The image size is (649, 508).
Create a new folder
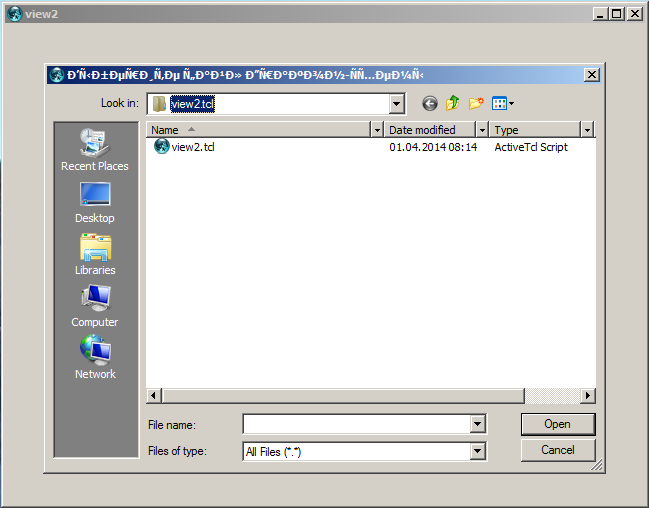pyautogui.click(x=476, y=103)
